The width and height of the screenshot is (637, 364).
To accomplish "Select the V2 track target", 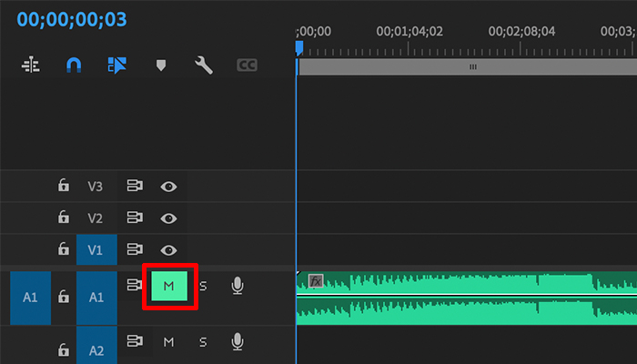I will point(95,218).
